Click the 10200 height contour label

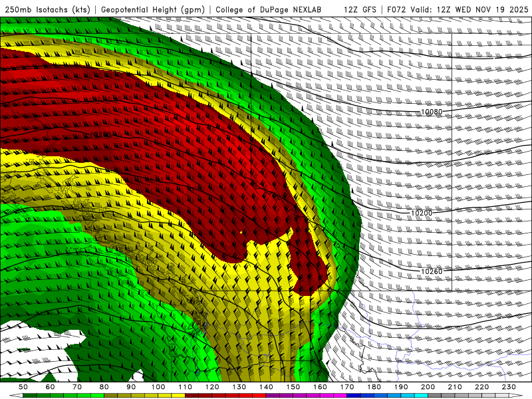pos(422,213)
